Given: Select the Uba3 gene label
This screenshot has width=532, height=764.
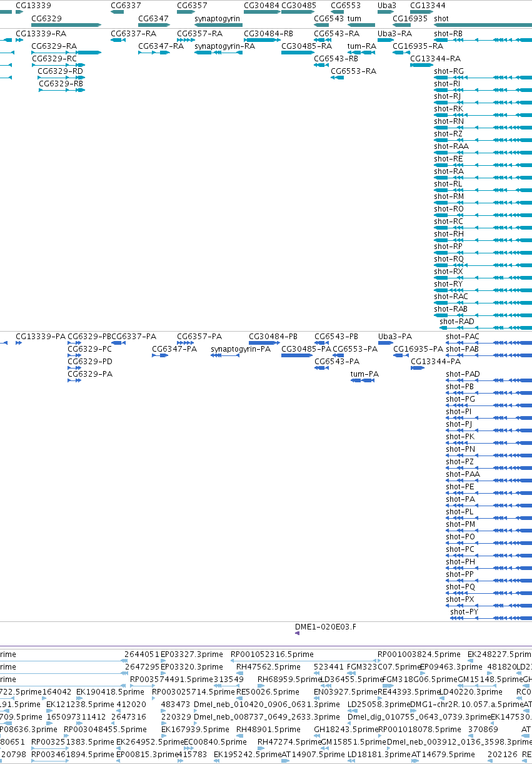Looking at the screenshot, I should coord(387,6).
